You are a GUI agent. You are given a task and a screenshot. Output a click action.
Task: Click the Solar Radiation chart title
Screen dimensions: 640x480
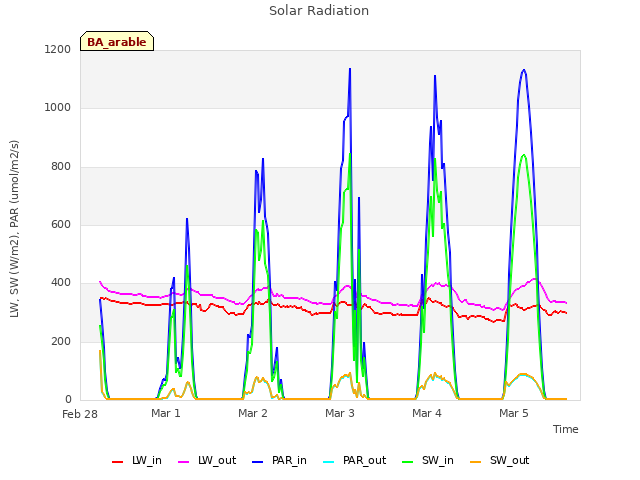pos(319,11)
